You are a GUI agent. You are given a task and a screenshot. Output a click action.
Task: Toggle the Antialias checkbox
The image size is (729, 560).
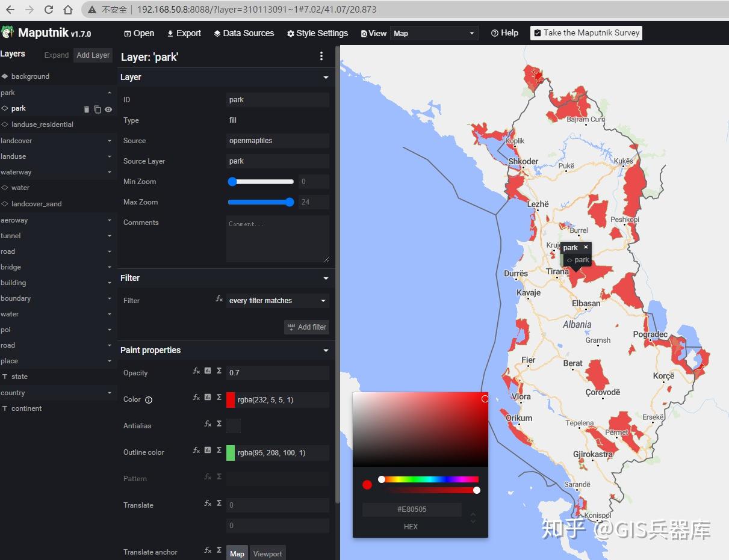234,426
